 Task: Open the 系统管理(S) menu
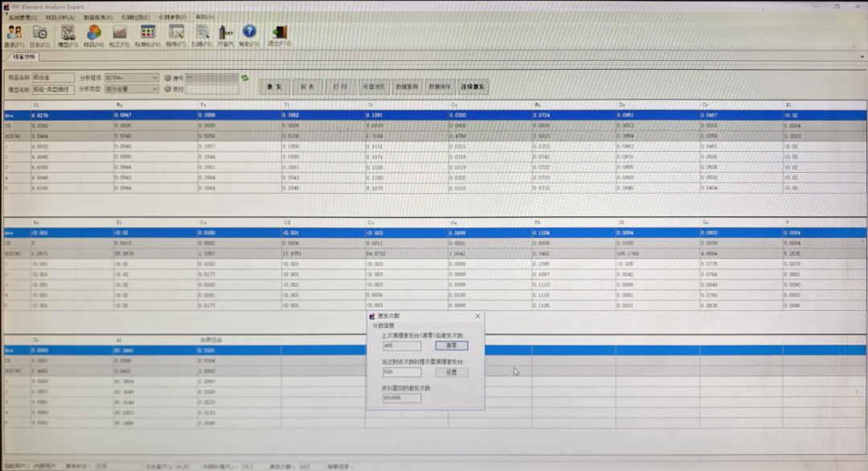(x=23, y=17)
